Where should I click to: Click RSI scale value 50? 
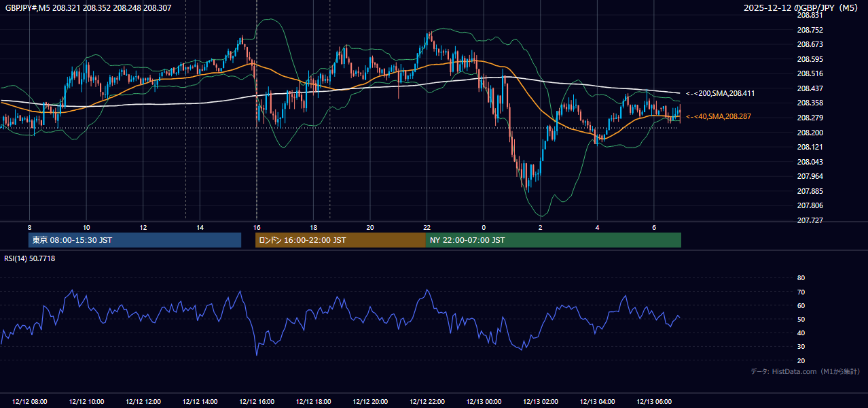point(801,320)
